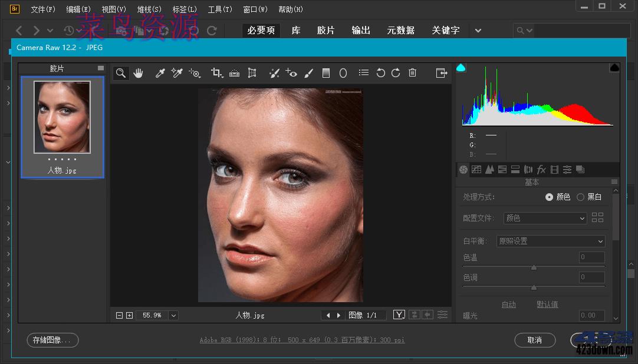Open the 文件 menu

point(42,9)
